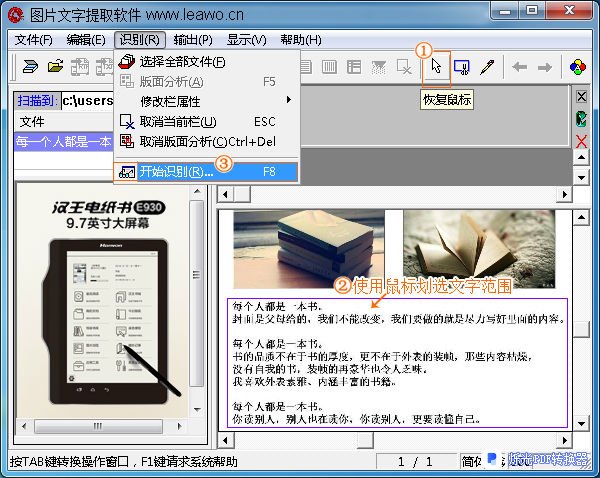Click the document vertical scroll thumb
The height and width of the screenshot is (478, 600).
tap(581, 328)
